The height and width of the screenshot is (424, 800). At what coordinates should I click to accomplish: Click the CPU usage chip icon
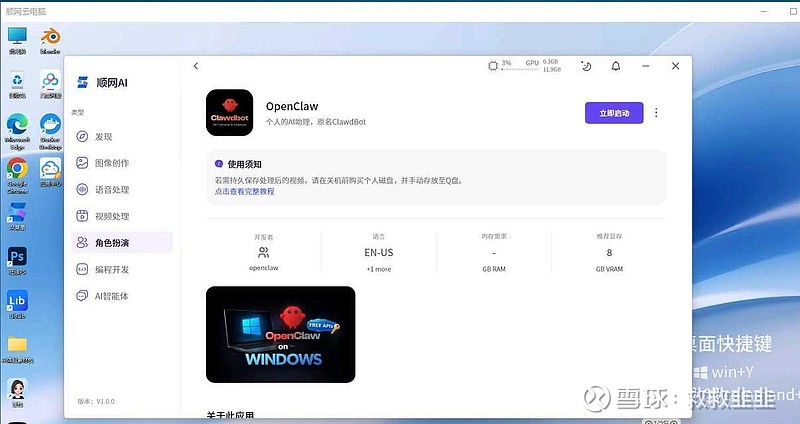(493, 66)
